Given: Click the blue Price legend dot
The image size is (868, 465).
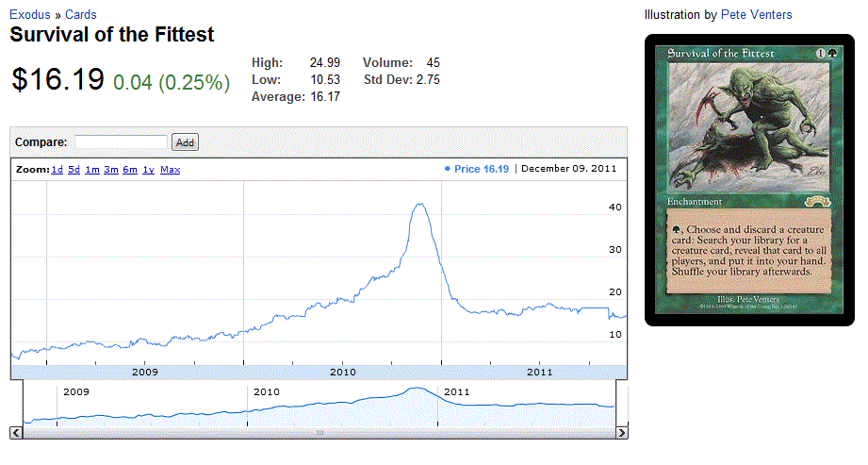Looking at the screenshot, I should 447,170.
